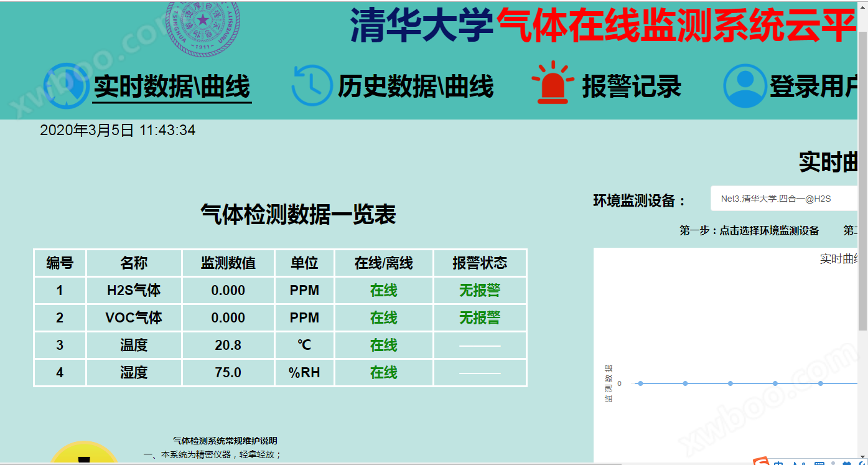Viewport: 868px width, 465px height.
Task: Open the 实时数据\曲线 tab
Action: click(172, 87)
